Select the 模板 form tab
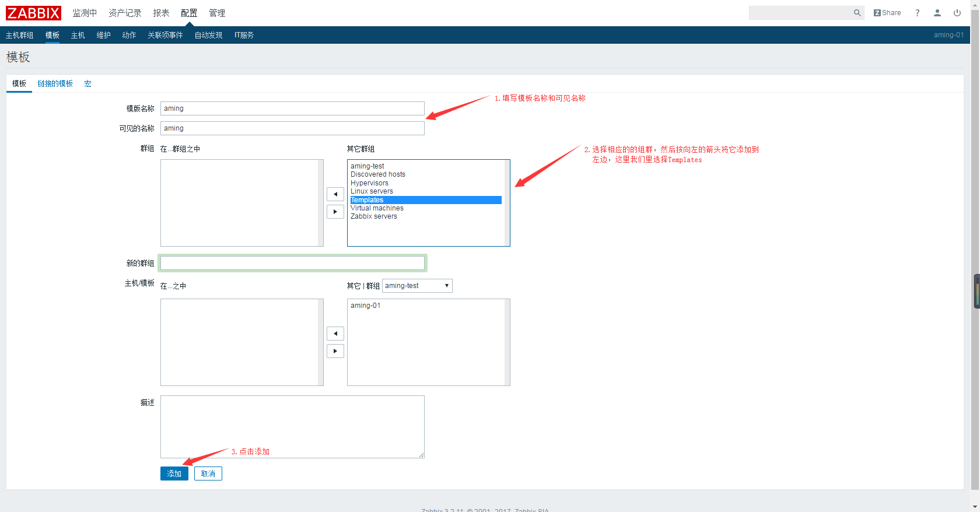 [x=19, y=83]
